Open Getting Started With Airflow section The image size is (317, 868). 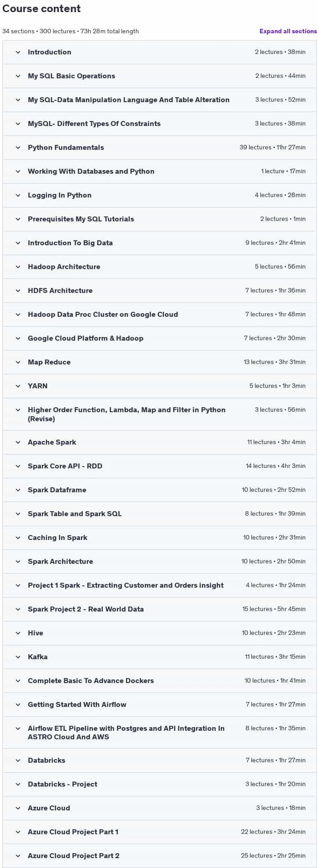pos(160,705)
